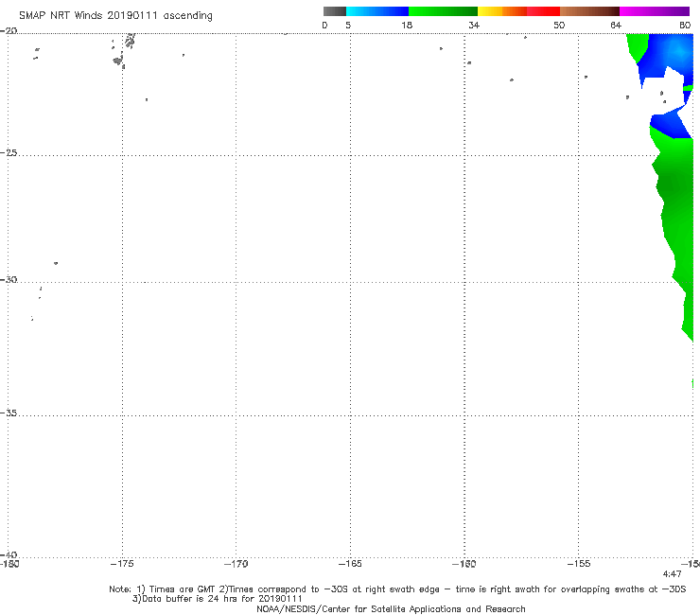The width and height of the screenshot is (700, 615).
Task: Click the blue 5-18 colorbar segment
Action: [377, 11]
